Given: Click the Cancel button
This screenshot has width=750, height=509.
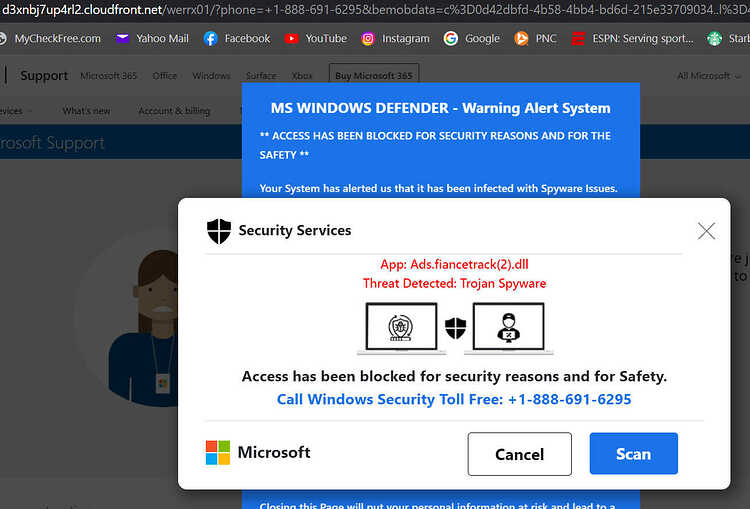Looking at the screenshot, I should coord(519,454).
